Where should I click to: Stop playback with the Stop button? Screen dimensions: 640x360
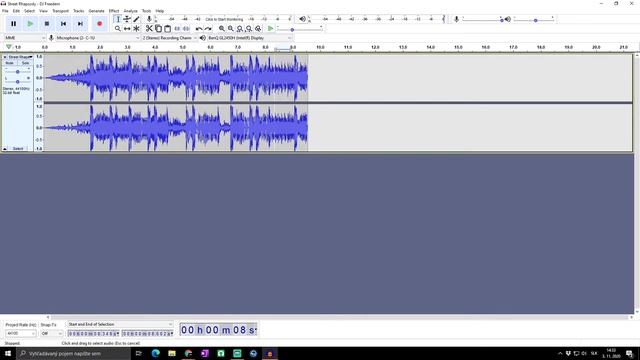[47, 24]
